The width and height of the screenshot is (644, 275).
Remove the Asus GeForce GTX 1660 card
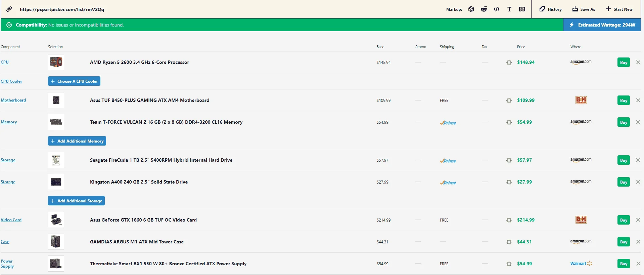[x=638, y=220]
